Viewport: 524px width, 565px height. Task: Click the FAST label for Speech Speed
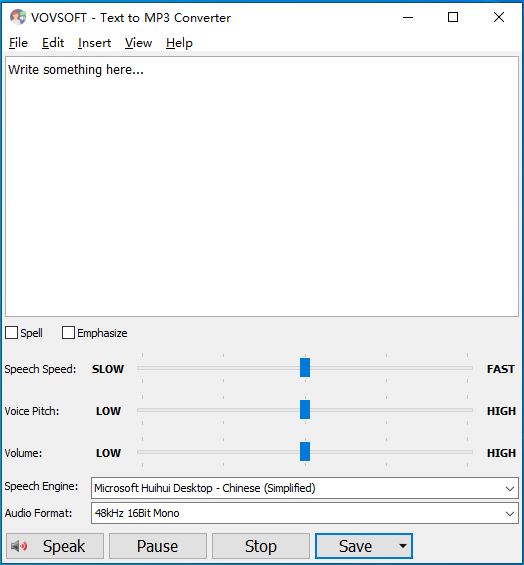tap(501, 369)
